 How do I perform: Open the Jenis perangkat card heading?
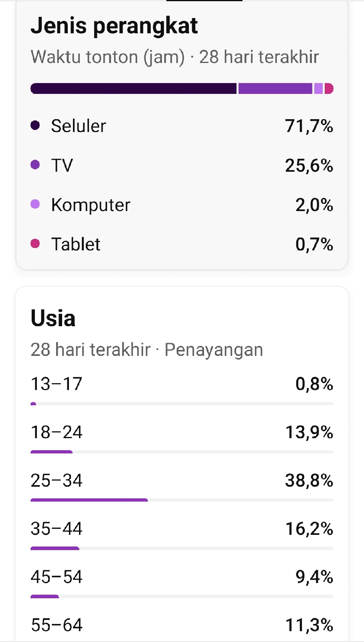click(x=114, y=26)
